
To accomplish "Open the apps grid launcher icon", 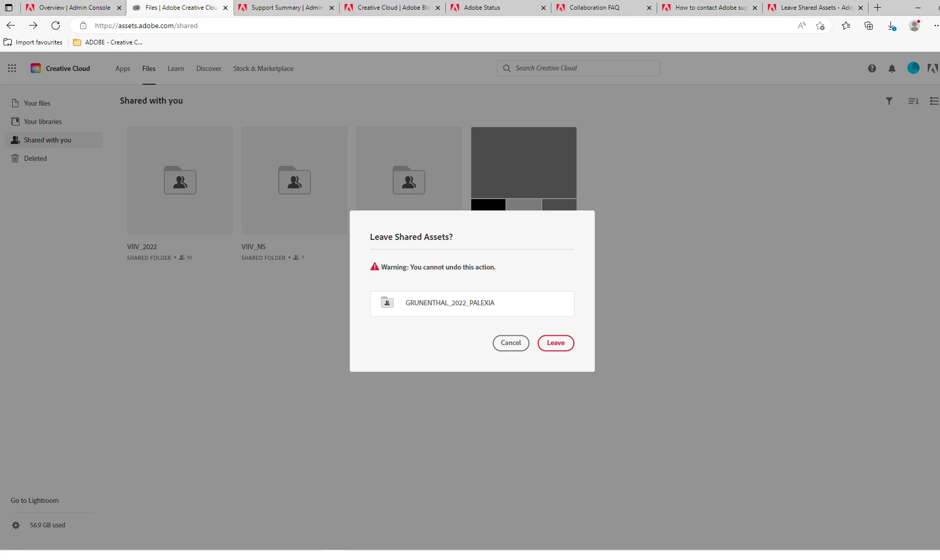I will click(12, 68).
